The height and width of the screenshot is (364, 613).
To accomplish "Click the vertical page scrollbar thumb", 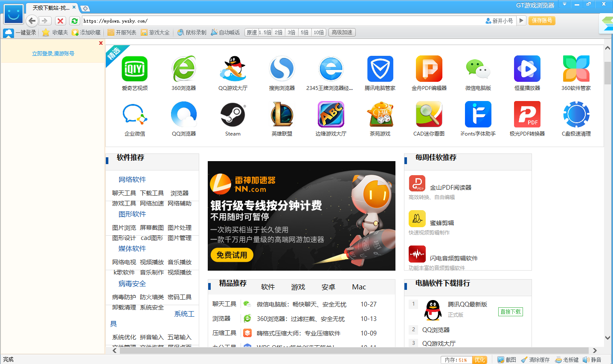I will (x=608, y=73).
